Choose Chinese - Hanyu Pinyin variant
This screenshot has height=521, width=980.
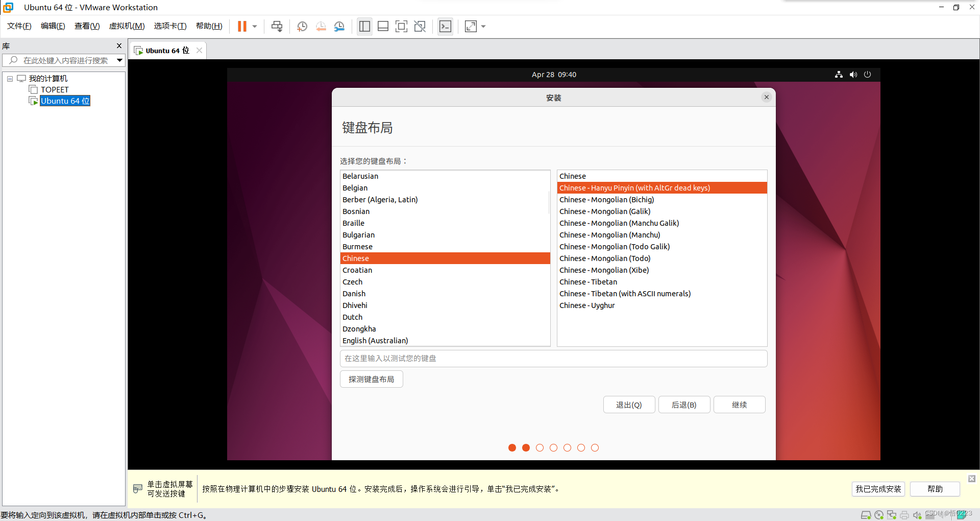pos(662,188)
